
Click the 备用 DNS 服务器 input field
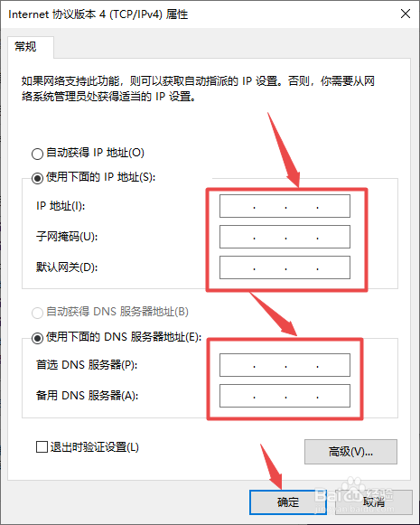pos(285,396)
